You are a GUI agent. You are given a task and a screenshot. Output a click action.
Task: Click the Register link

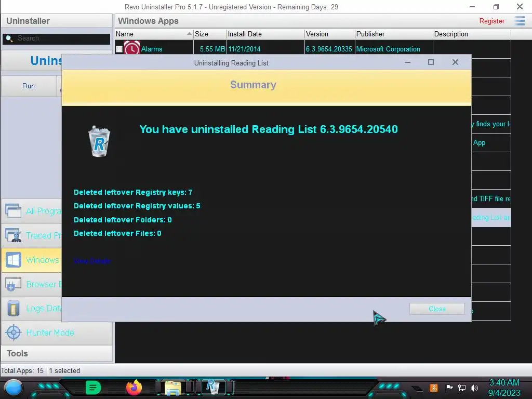click(x=491, y=21)
